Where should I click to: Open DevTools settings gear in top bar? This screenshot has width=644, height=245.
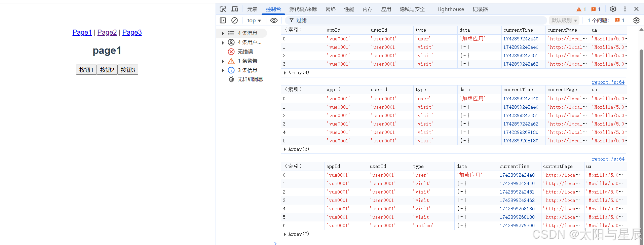tap(613, 9)
